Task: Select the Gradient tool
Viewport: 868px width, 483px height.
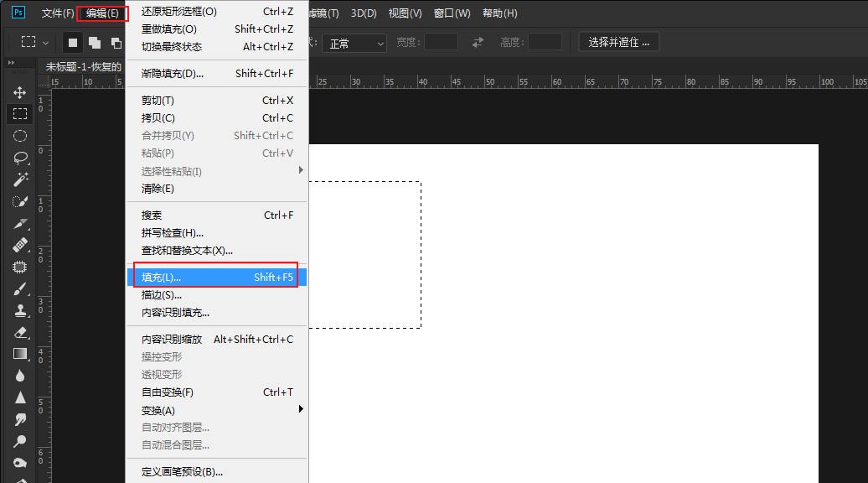Action: click(20, 354)
